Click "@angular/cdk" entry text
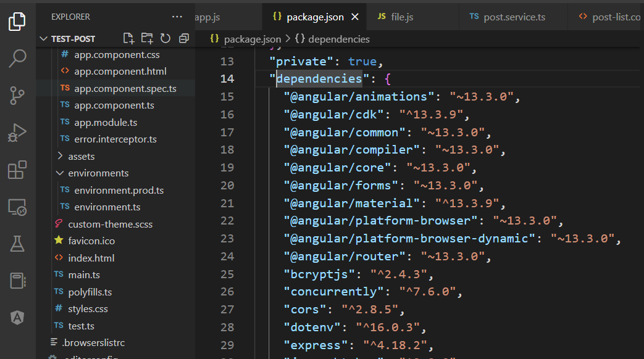Screen dimensions: 644x359 point(334,115)
